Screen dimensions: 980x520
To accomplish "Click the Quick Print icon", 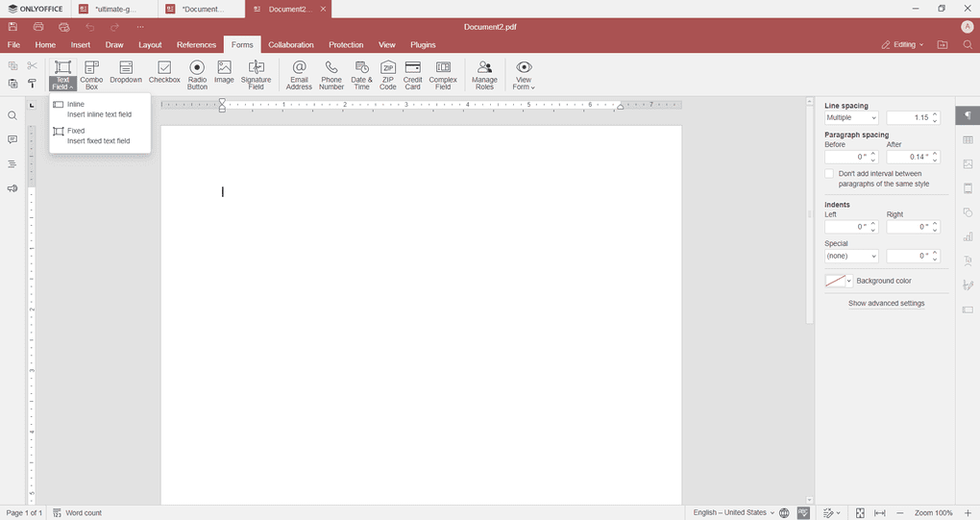I will pos(63,27).
